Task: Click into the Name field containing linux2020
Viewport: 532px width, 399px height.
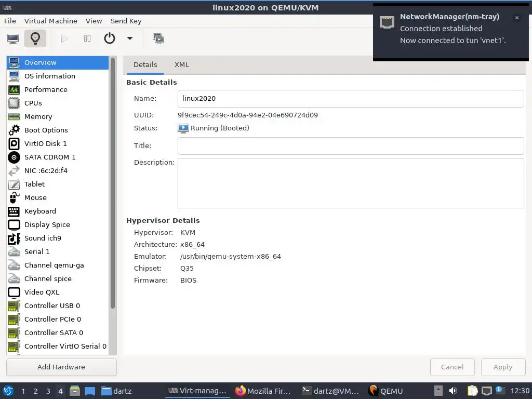Action: [x=351, y=98]
